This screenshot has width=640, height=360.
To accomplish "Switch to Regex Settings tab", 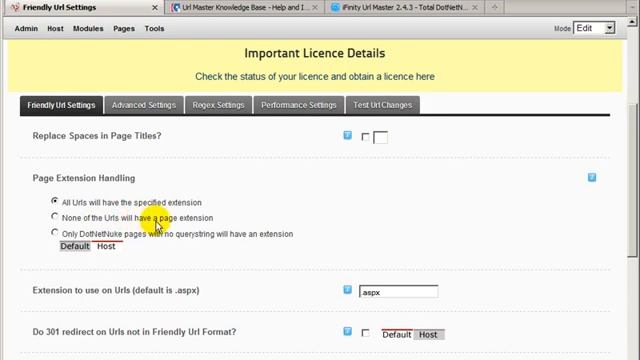I will pyautogui.click(x=218, y=105).
